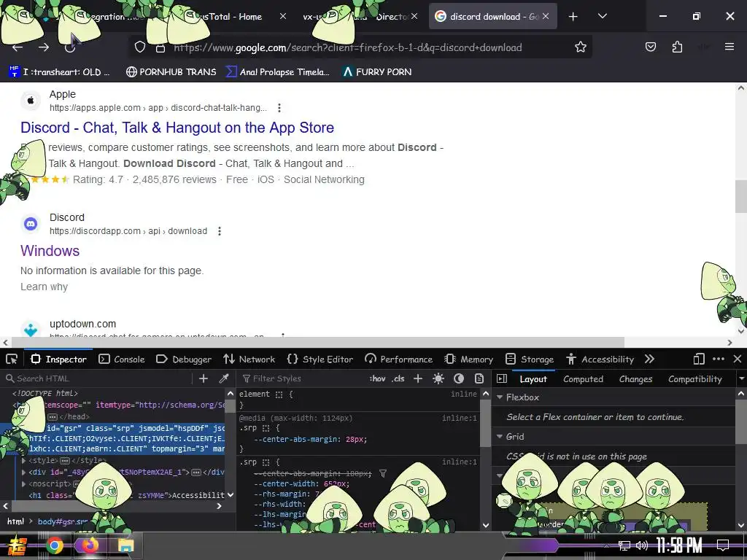
Task: Save page to Pocket
Action: [x=651, y=47]
